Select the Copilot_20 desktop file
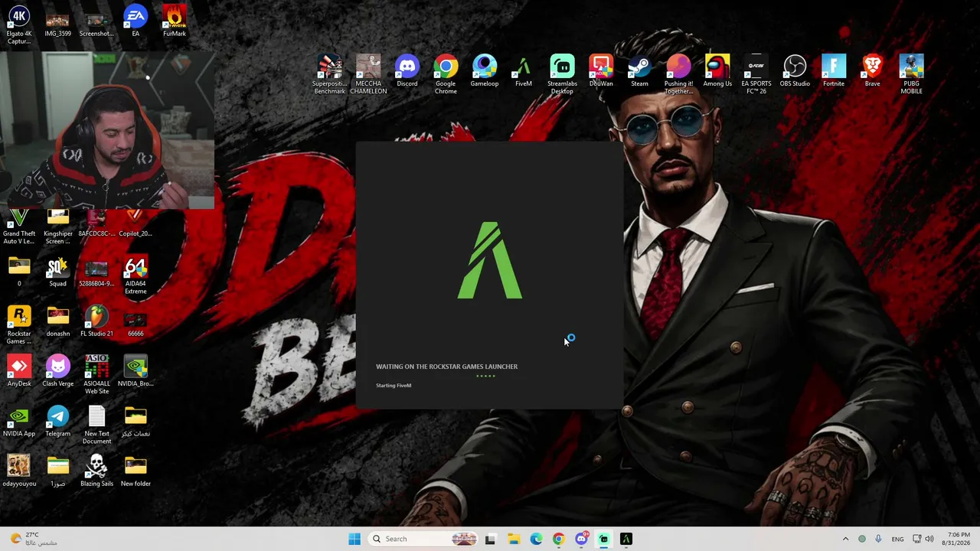The width and height of the screenshot is (980, 551). (136, 223)
